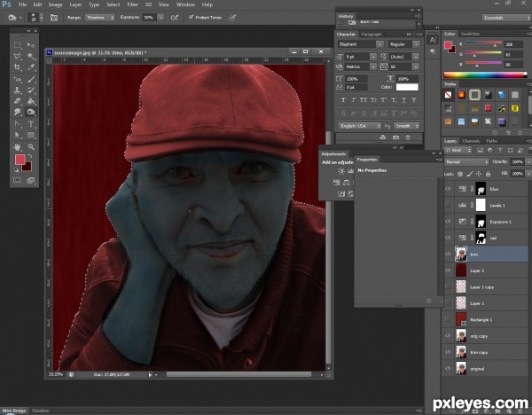Screen dimensions: 532x415
Task: Select the orig copy layer
Action: tap(486, 336)
